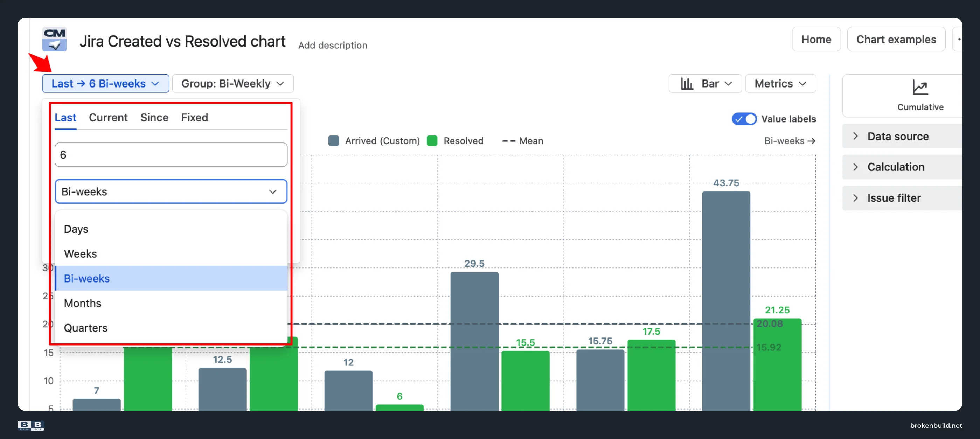Open the Last 6 Bi-weeks period dropdown

point(105,83)
